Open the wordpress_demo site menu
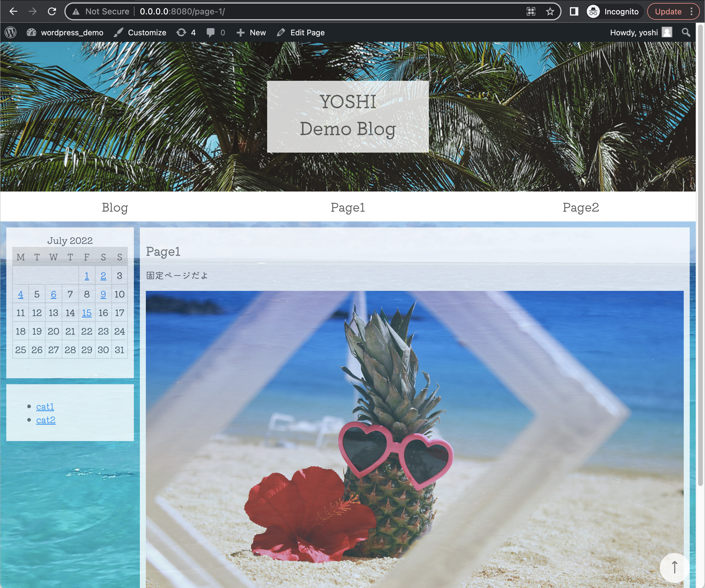Viewport: 705px width, 588px height. [x=65, y=33]
